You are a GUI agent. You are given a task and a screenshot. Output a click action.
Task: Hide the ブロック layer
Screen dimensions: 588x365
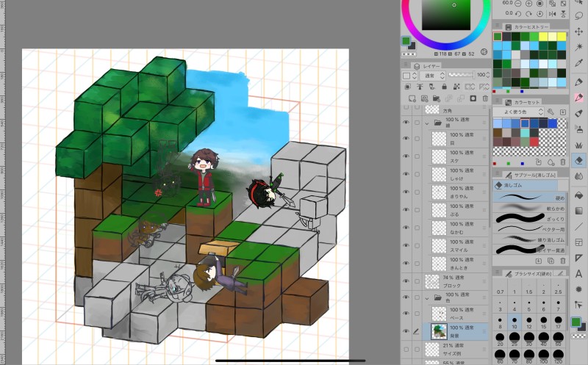[406, 281]
